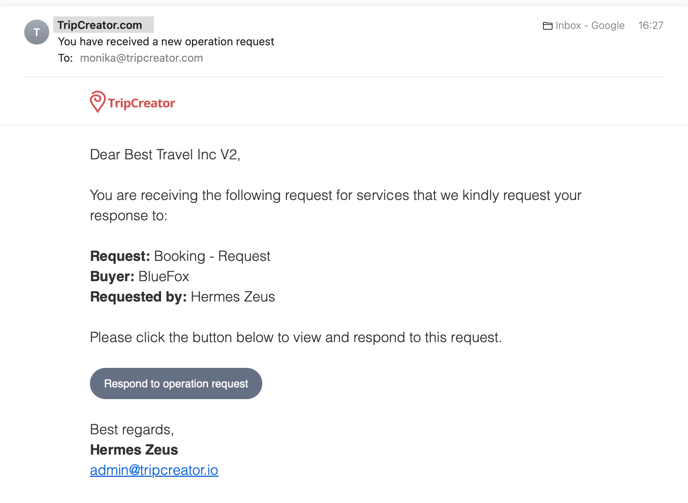Click the 'Please click the button below' sentence
Image resolution: width=688 pixels, height=503 pixels.
tap(296, 337)
